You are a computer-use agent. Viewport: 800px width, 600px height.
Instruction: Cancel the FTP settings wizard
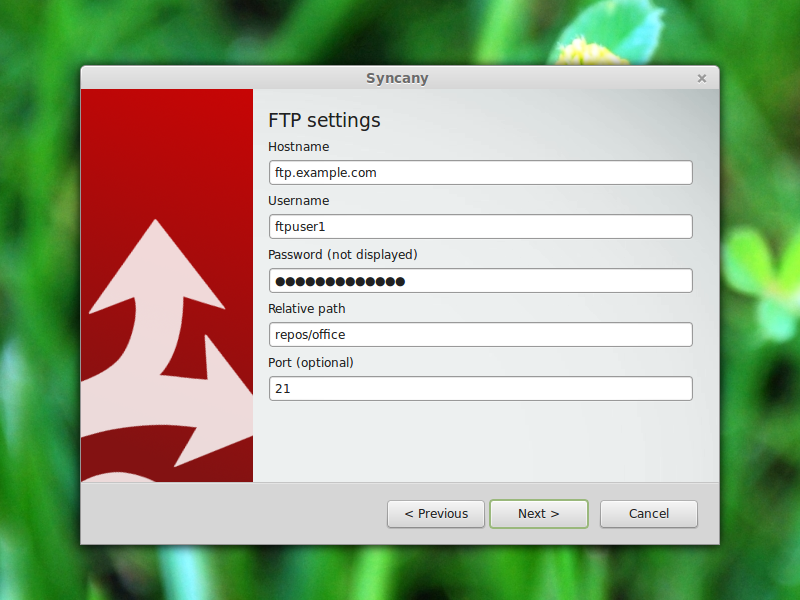(648, 514)
